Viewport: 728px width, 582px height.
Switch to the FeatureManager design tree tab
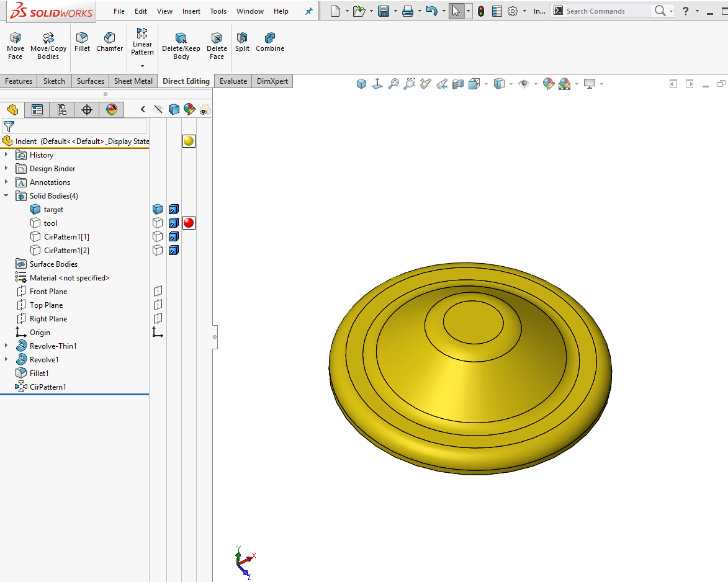point(12,110)
